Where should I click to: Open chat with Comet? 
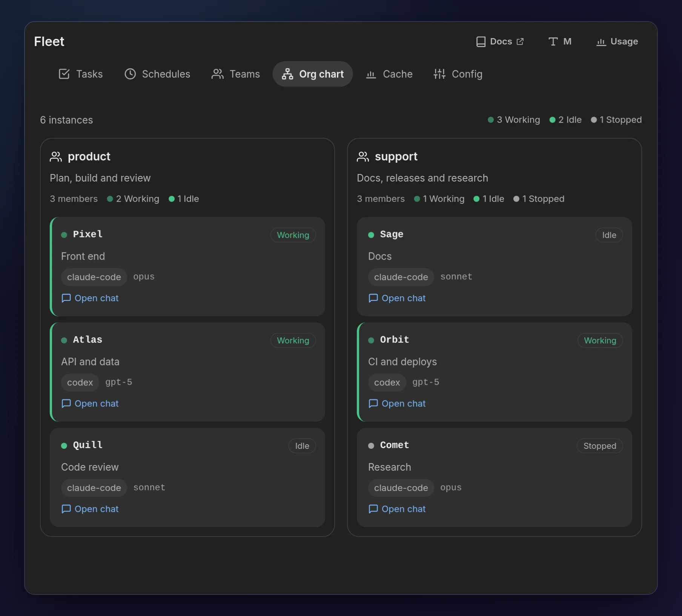point(397,509)
